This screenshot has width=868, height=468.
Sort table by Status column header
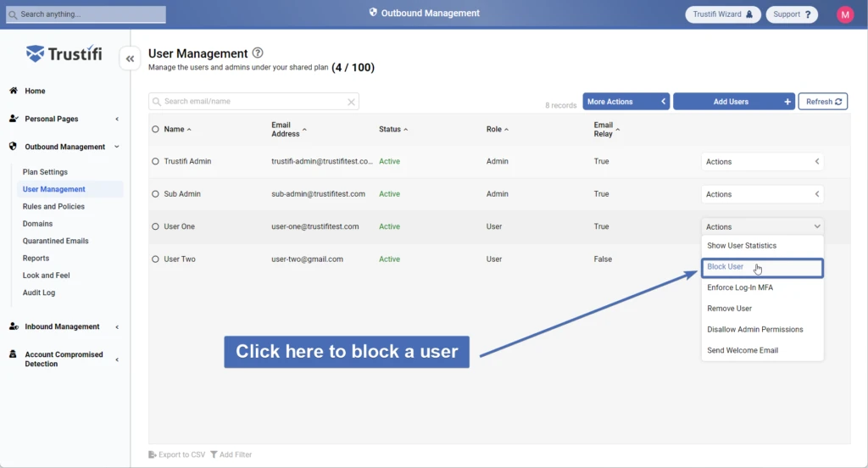tap(392, 130)
